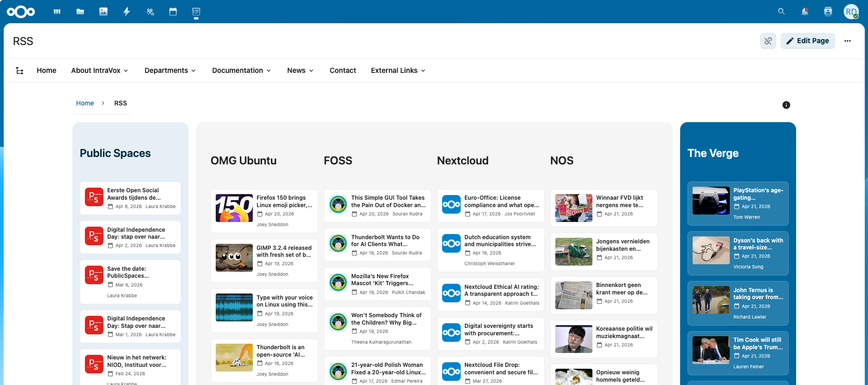This screenshot has width=868, height=385.
Task: Expand the External Links menu
Action: click(x=399, y=71)
